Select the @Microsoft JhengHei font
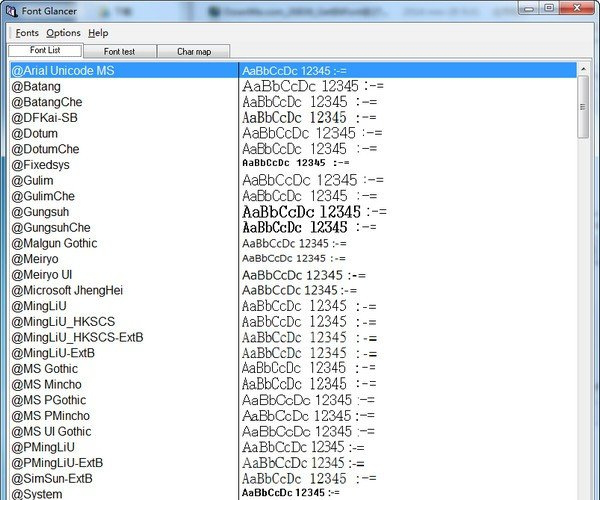The width and height of the screenshot is (600, 520). click(67, 290)
